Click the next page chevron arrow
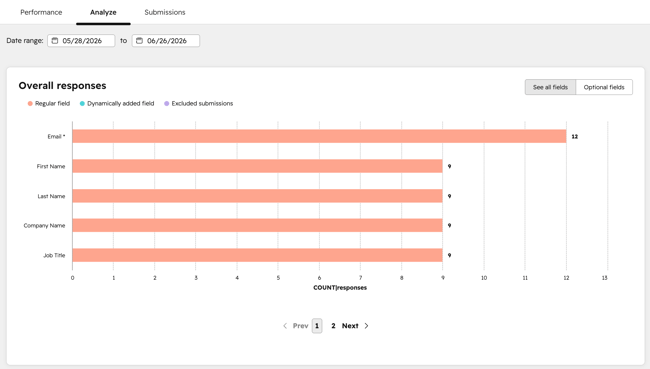Image resolution: width=650 pixels, height=369 pixels. point(366,326)
